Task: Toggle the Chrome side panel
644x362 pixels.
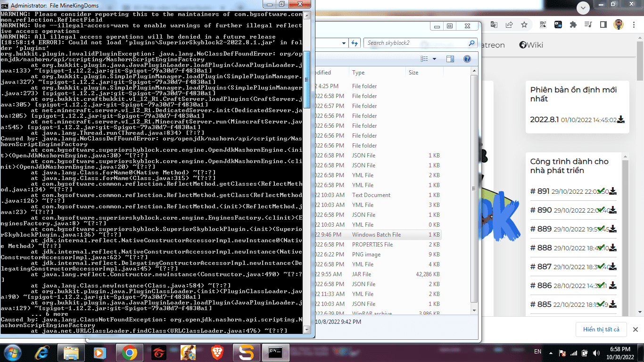Action: point(603,25)
